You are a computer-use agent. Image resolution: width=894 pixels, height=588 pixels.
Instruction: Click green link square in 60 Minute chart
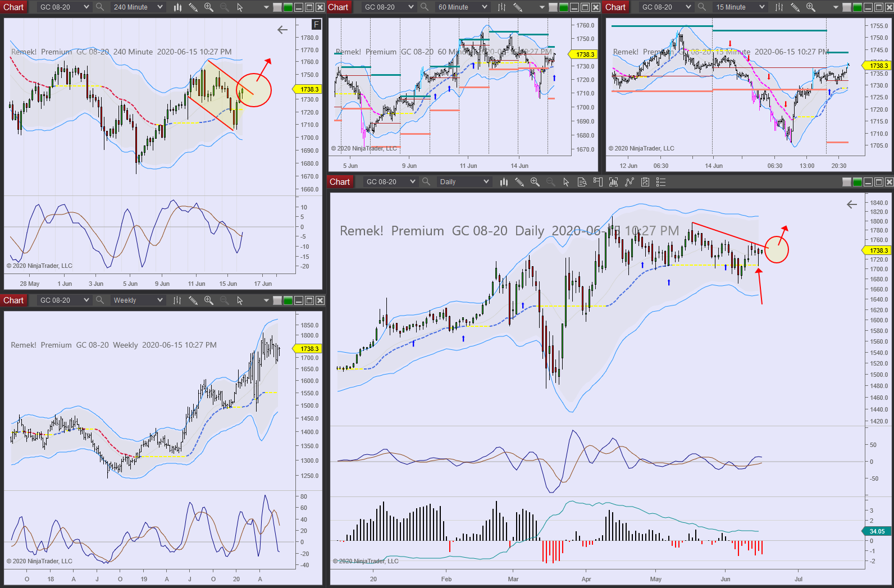pyautogui.click(x=564, y=7)
